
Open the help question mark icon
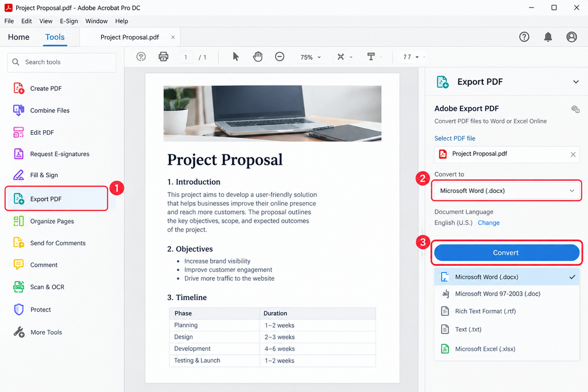(524, 37)
